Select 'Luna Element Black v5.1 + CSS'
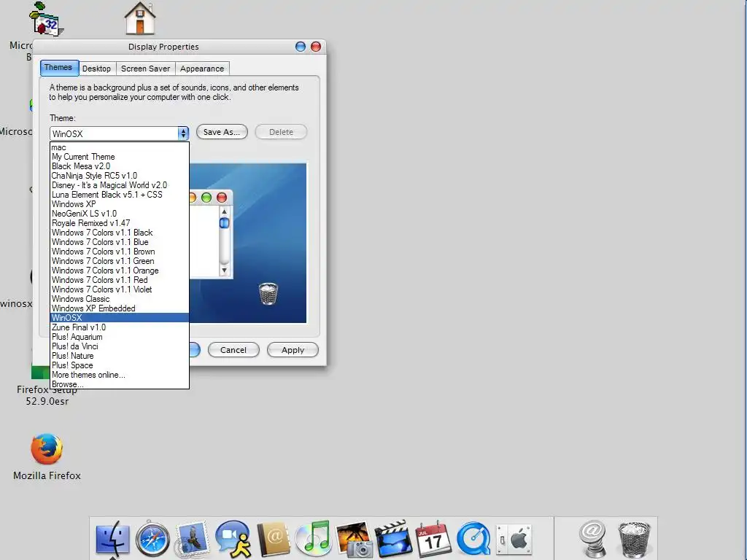747x560 pixels. coord(120,195)
